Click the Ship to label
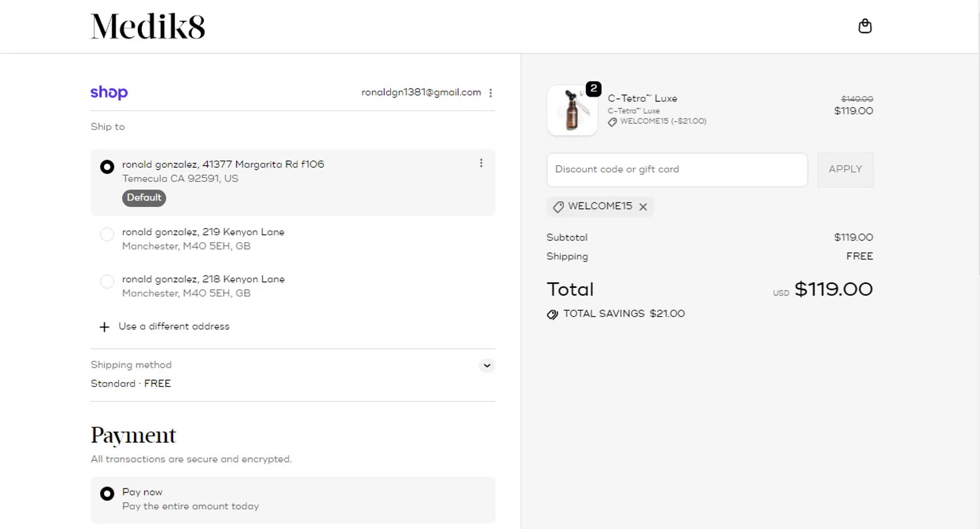The height and width of the screenshot is (529, 980). click(108, 127)
